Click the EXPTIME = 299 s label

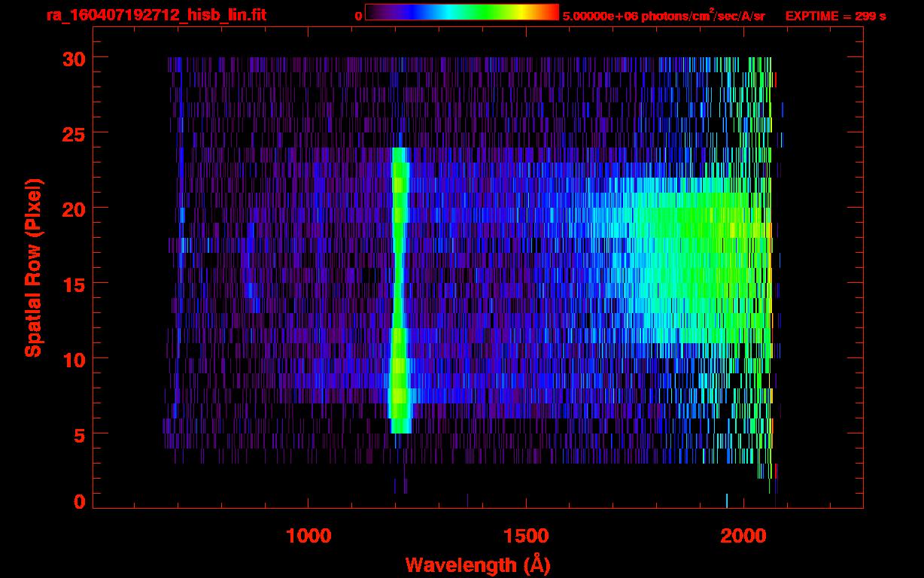[x=835, y=16]
